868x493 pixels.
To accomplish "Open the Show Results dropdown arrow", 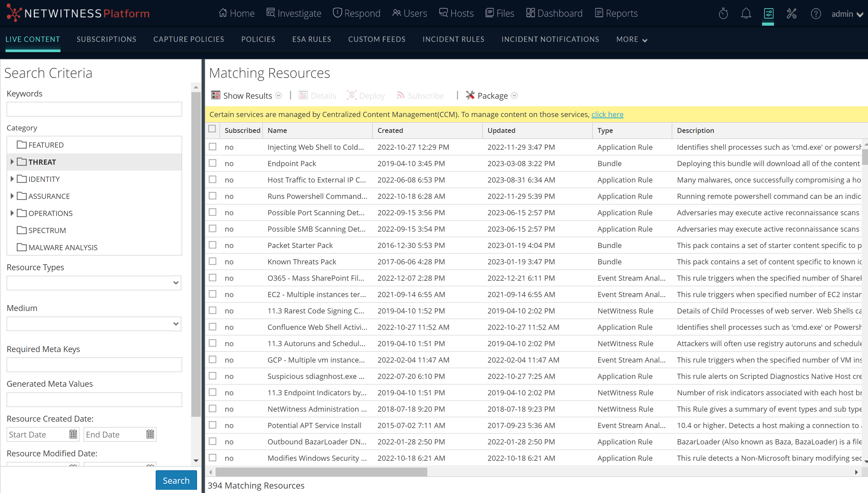I will 279,95.
